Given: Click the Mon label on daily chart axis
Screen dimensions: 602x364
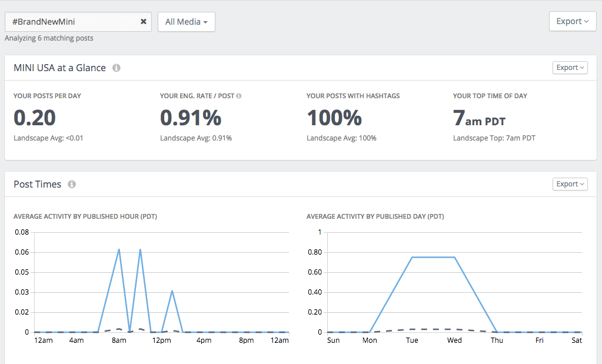Looking at the screenshot, I should pyautogui.click(x=370, y=340).
